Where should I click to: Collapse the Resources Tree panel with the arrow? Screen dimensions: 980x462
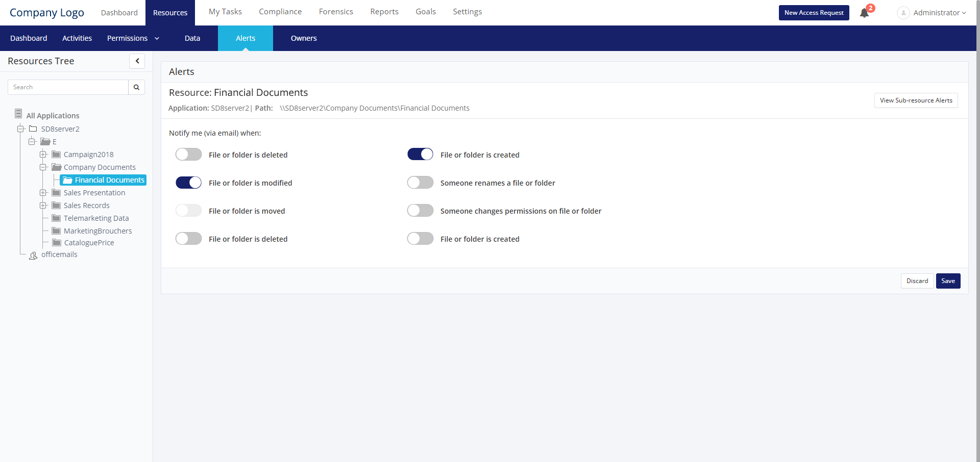[137, 61]
